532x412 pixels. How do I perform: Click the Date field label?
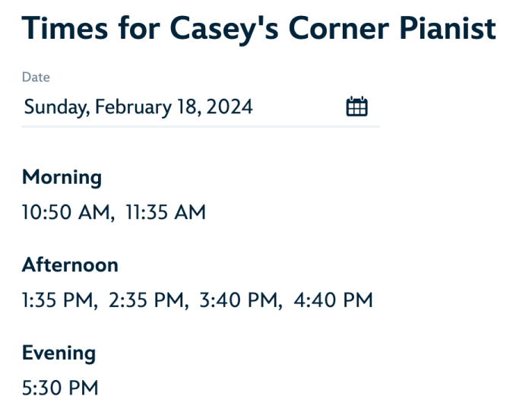pyautogui.click(x=36, y=78)
